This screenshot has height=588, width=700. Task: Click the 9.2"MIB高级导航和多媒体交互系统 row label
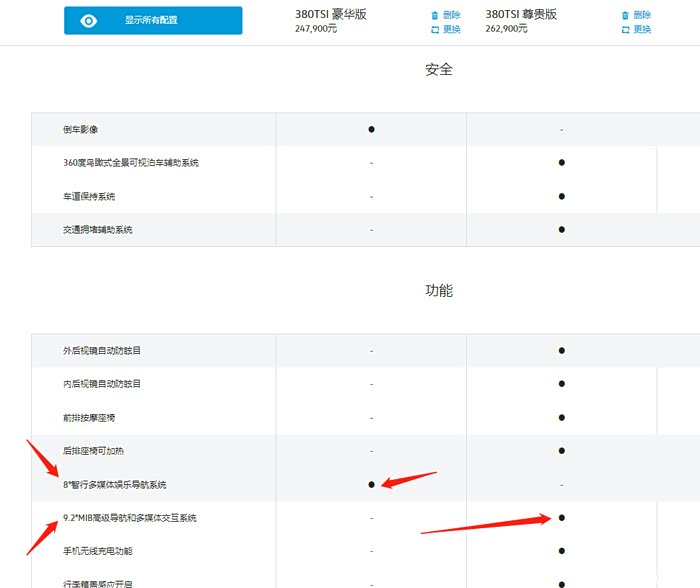tap(129, 518)
